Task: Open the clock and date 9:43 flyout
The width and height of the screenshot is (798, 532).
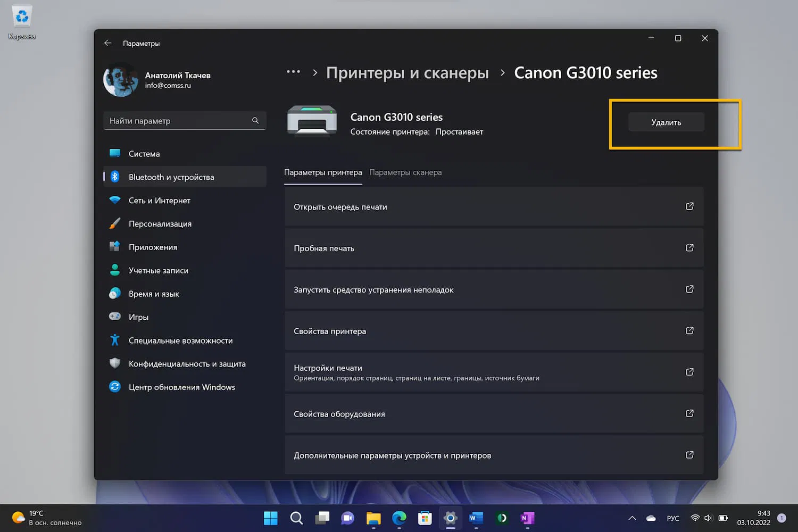Action: tap(754, 518)
